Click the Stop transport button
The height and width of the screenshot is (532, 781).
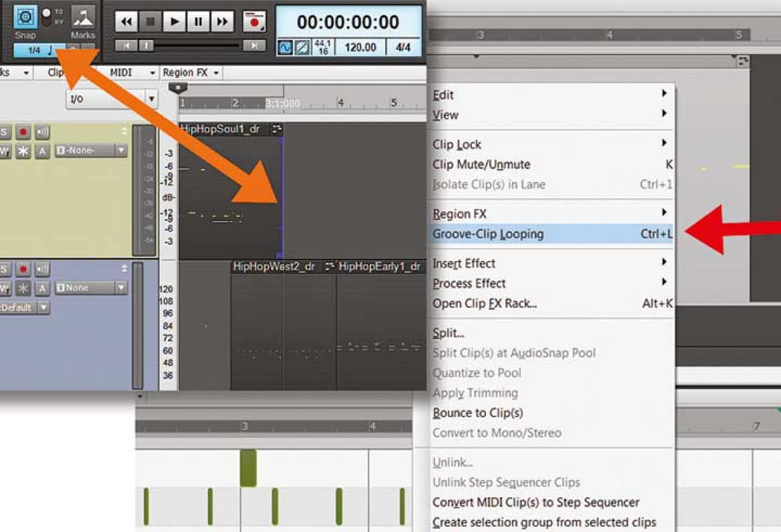[x=150, y=21]
